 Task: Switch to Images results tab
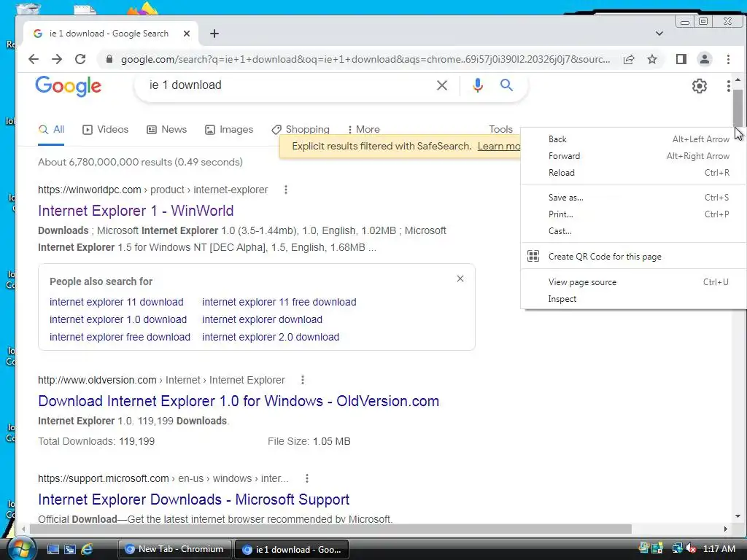click(x=228, y=130)
